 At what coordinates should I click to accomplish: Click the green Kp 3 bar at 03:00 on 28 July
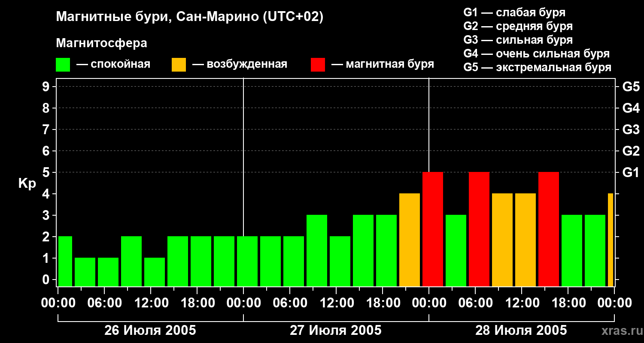pos(456,251)
